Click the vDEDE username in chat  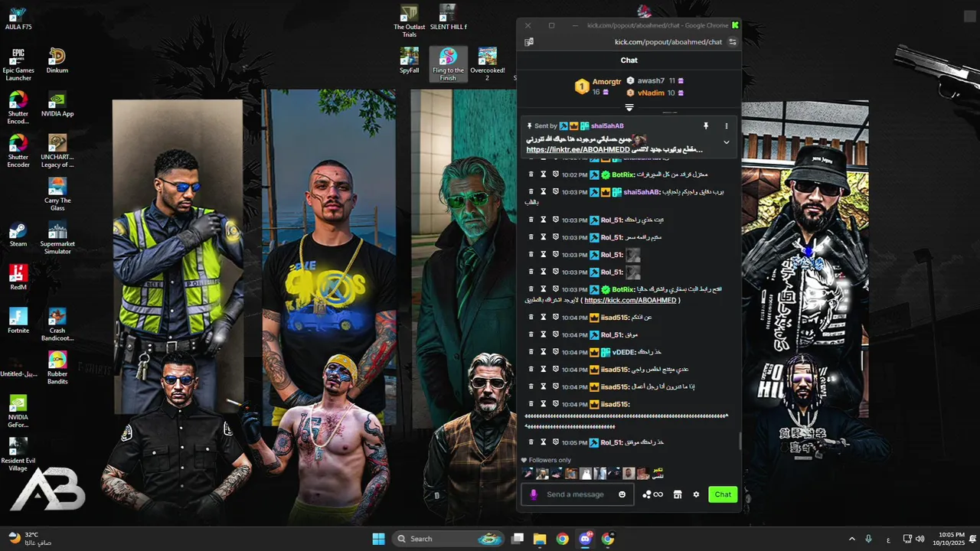tap(623, 352)
